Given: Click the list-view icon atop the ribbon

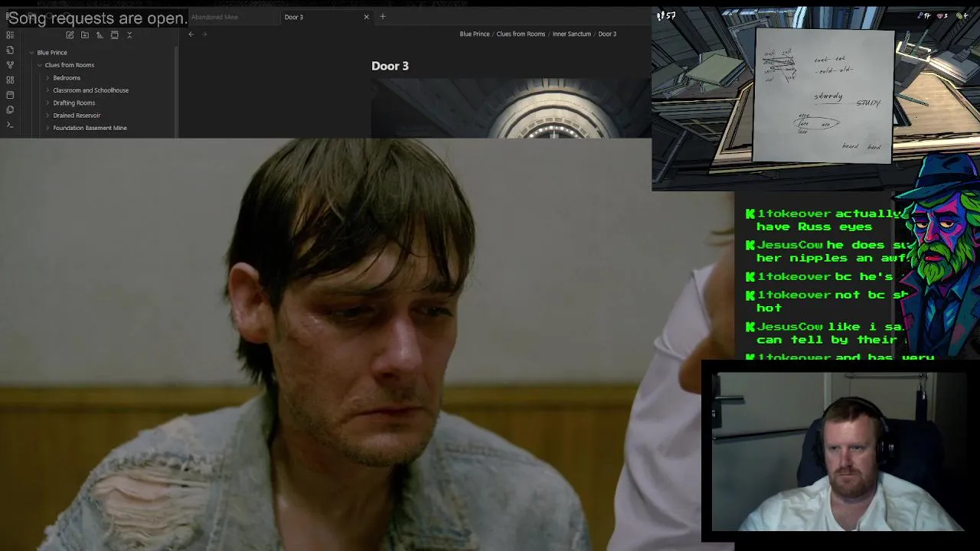Looking at the screenshot, I should coord(10,34).
